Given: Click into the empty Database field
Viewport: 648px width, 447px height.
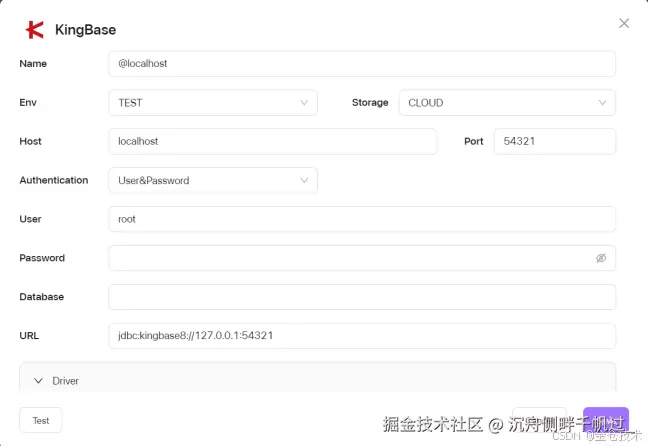Looking at the screenshot, I should tap(362, 297).
